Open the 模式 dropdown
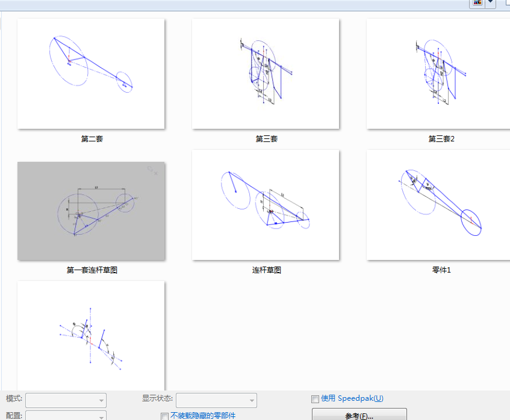The width and height of the screenshot is (510, 420). [x=66, y=401]
